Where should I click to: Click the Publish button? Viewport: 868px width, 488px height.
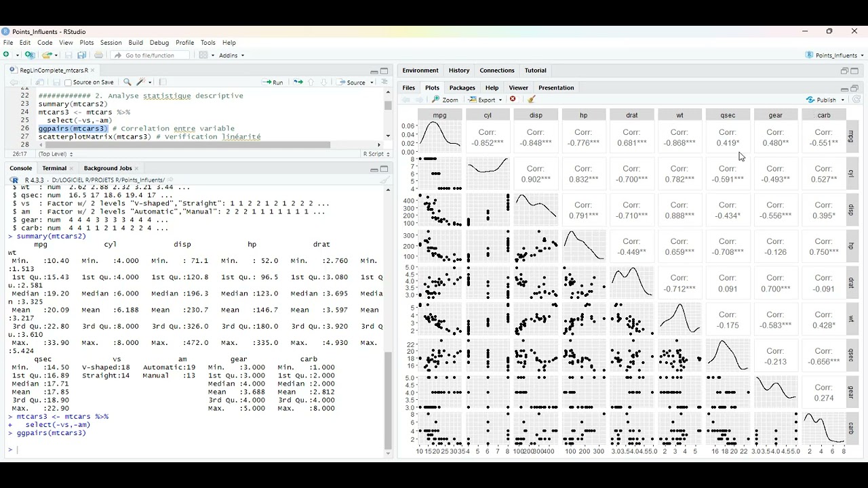pos(821,100)
